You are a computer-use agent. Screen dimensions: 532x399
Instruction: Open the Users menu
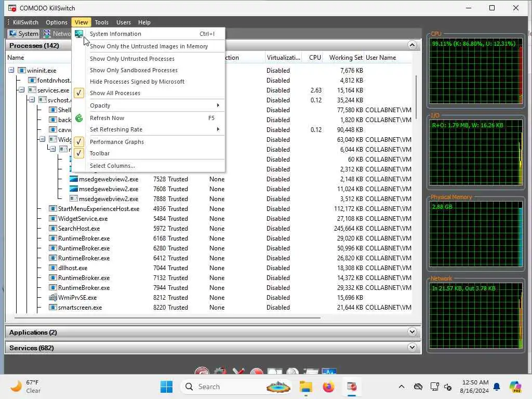pyautogui.click(x=124, y=22)
